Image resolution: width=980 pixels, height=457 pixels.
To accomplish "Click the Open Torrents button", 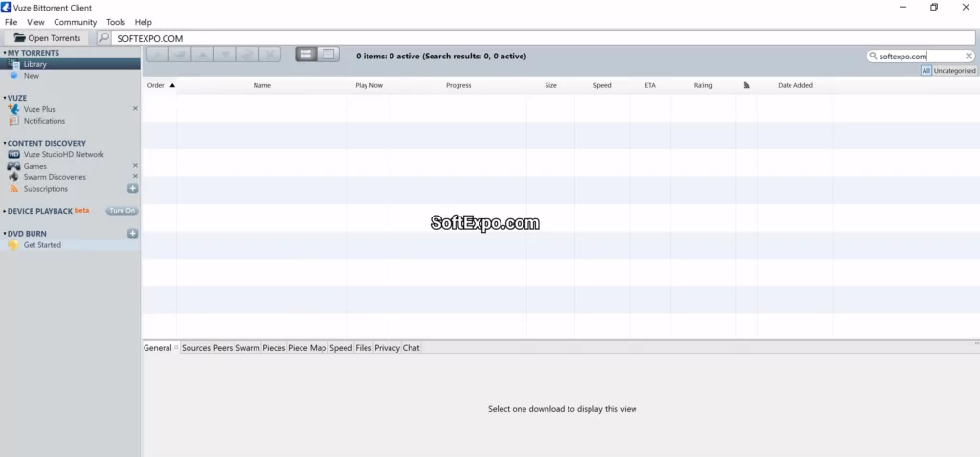I will click(x=47, y=38).
